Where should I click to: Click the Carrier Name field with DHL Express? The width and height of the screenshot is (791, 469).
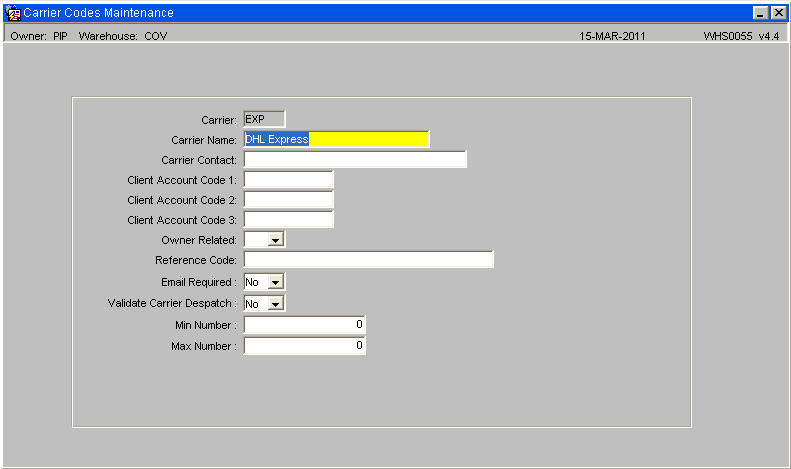tap(336, 139)
